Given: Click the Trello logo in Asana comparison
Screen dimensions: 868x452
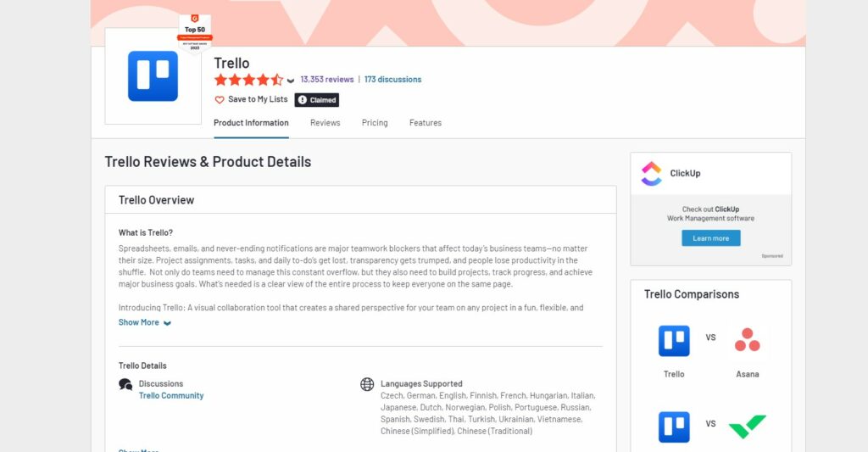Looking at the screenshot, I should click(x=674, y=340).
